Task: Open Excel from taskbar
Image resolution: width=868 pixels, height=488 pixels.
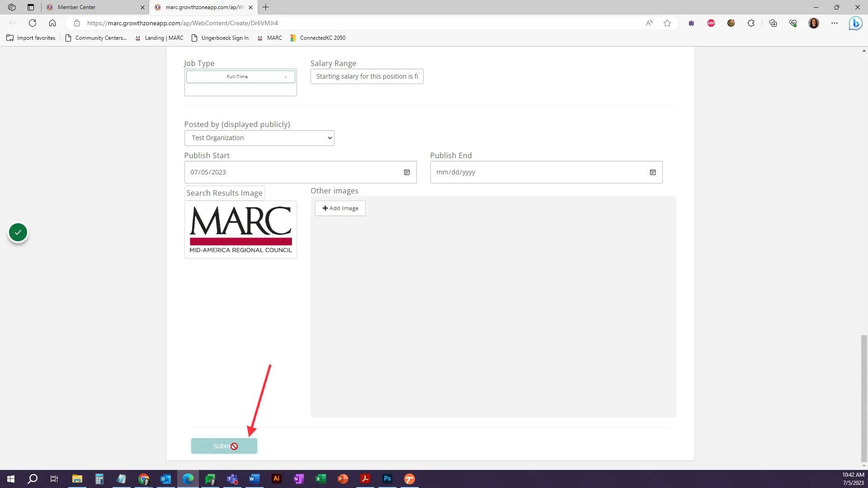Action: 321,479
